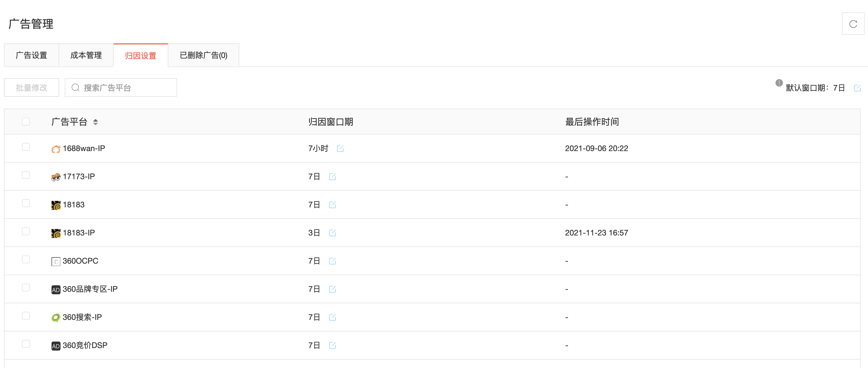Edit attribution window for 17173-IP
Viewport: 868px width, 368px height.
(x=332, y=177)
